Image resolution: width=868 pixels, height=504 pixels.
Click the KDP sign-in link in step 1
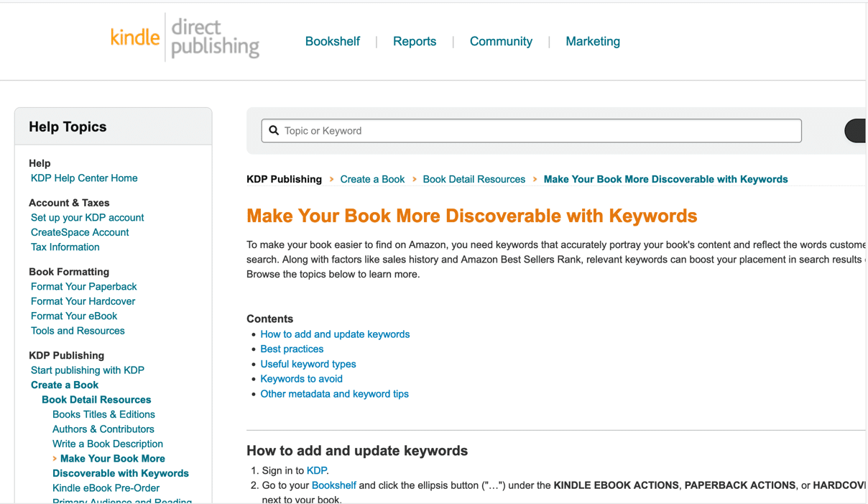pos(316,471)
